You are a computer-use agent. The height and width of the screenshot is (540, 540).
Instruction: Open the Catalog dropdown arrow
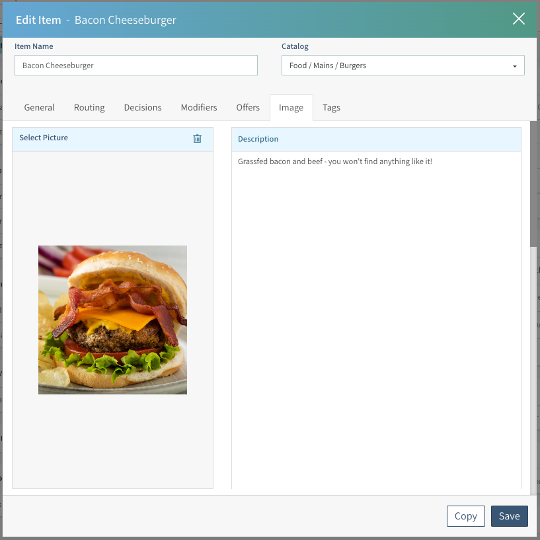515,66
